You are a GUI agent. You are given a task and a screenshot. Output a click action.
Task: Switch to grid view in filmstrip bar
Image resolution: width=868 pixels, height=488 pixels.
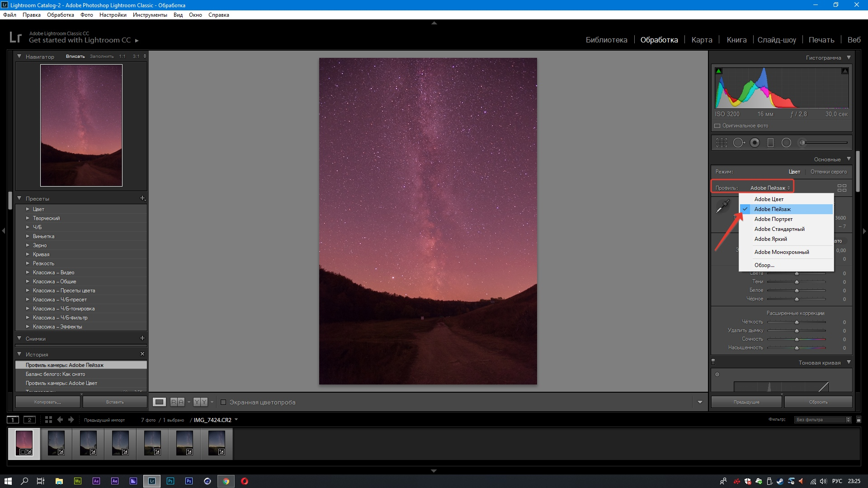(48, 420)
